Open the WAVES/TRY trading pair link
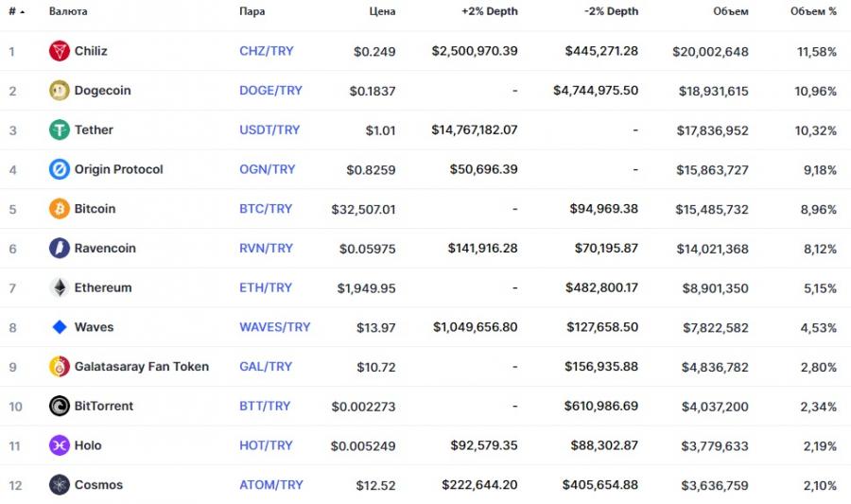The image size is (851, 504). (274, 327)
